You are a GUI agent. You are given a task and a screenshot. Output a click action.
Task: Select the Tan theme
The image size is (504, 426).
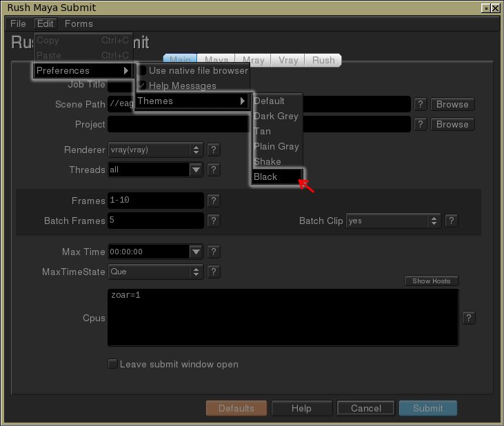click(277, 132)
